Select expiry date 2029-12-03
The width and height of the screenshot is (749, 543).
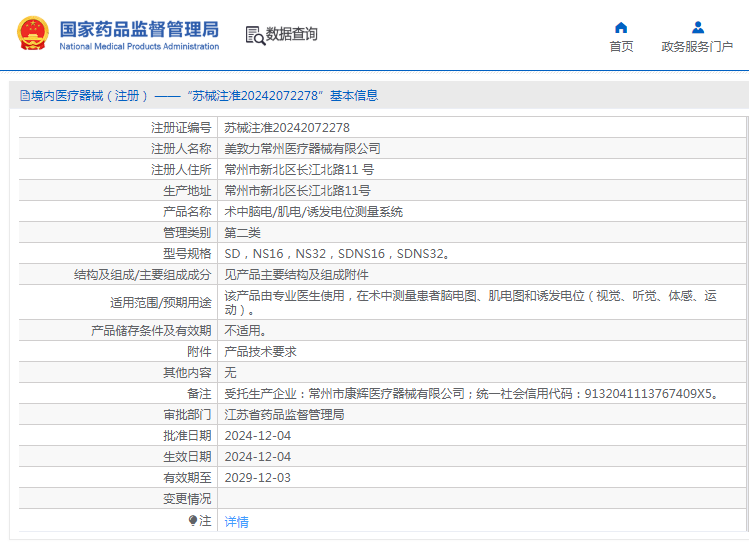coord(257,478)
